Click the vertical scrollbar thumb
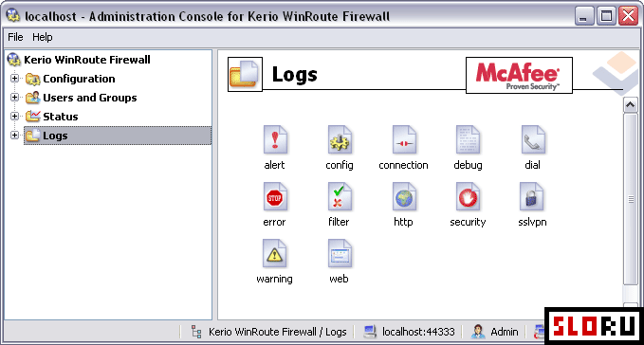Viewport: 644px width, 345px height. click(x=630, y=199)
